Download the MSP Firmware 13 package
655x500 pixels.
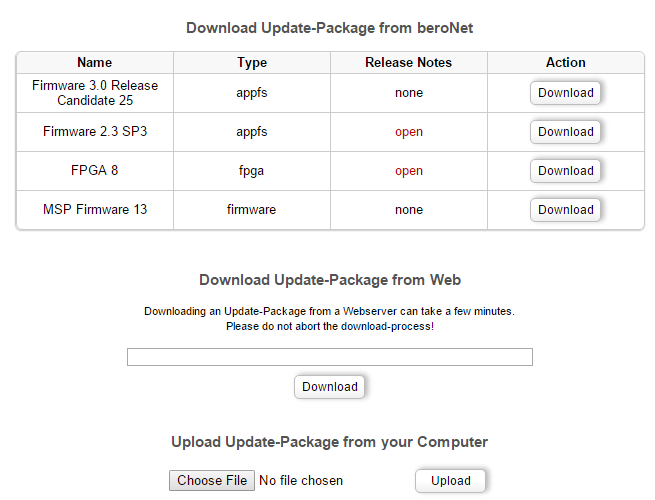click(x=565, y=209)
